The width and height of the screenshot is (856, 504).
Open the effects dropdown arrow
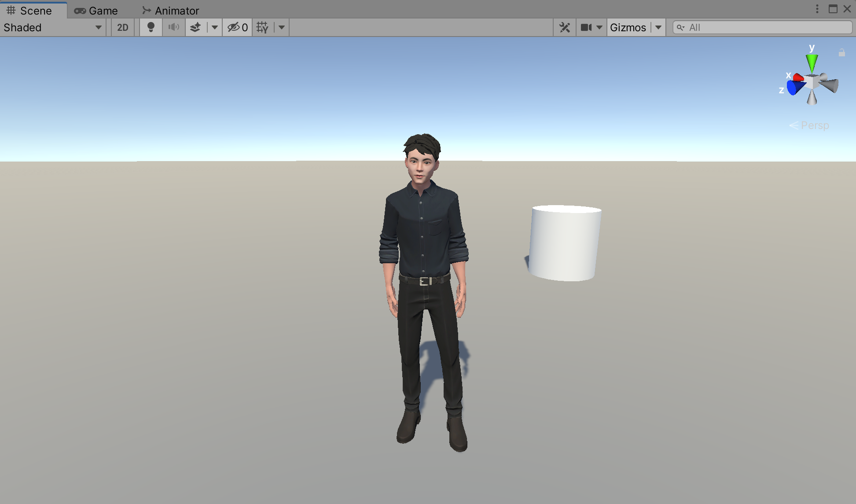tap(215, 27)
